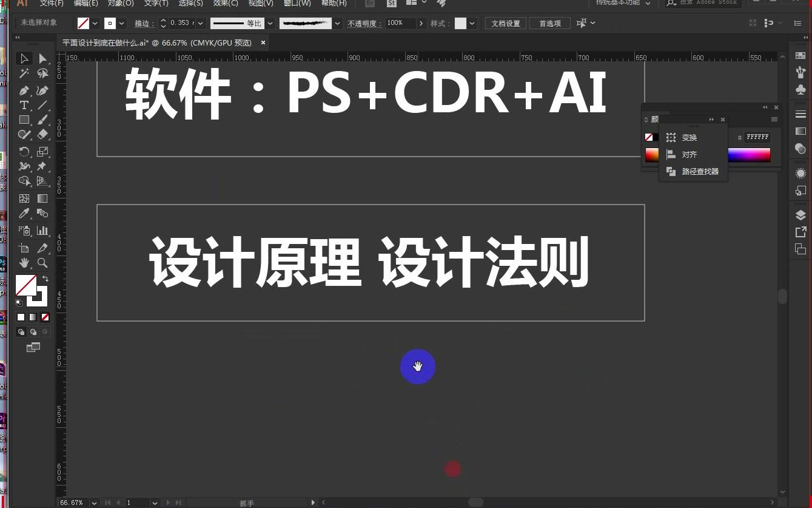Pick the Gradient tool in toolbox

pos(42,198)
